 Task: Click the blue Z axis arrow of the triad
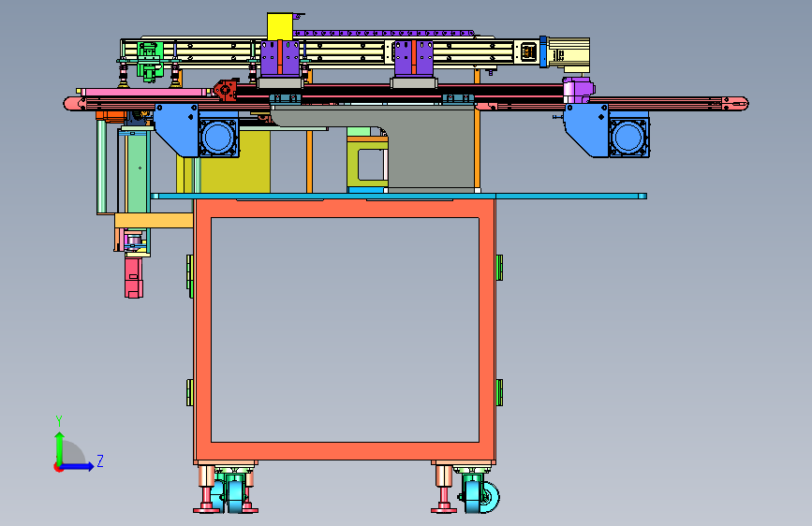pos(78,466)
